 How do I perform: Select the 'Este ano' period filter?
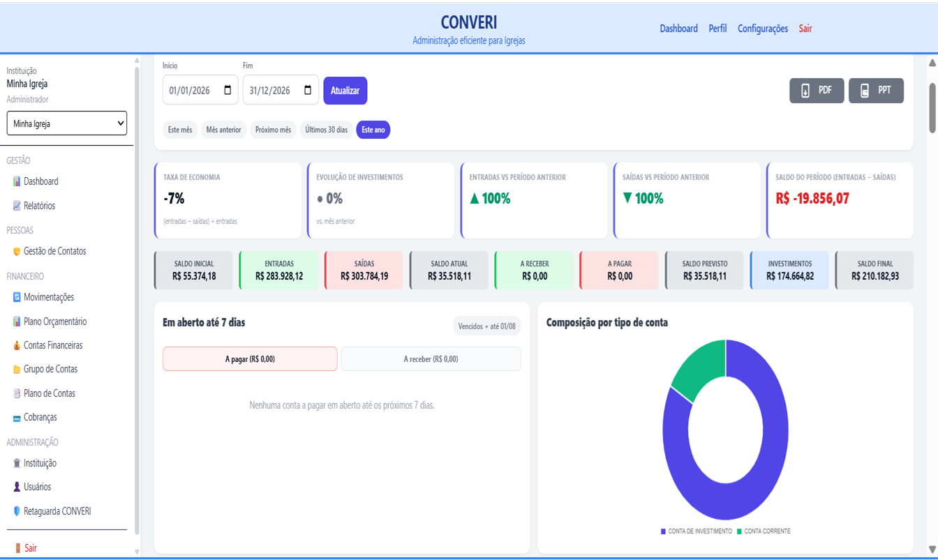(373, 130)
